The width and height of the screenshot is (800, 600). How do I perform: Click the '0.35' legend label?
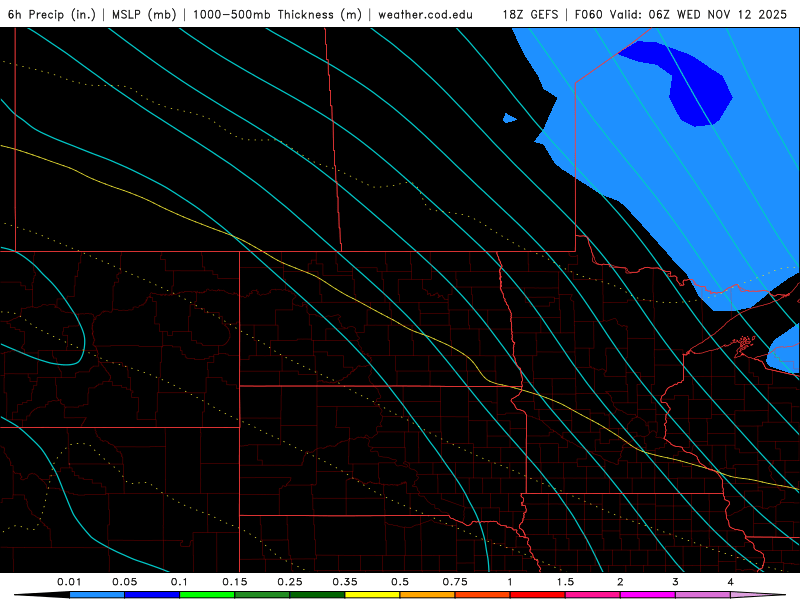pos(345,582)
